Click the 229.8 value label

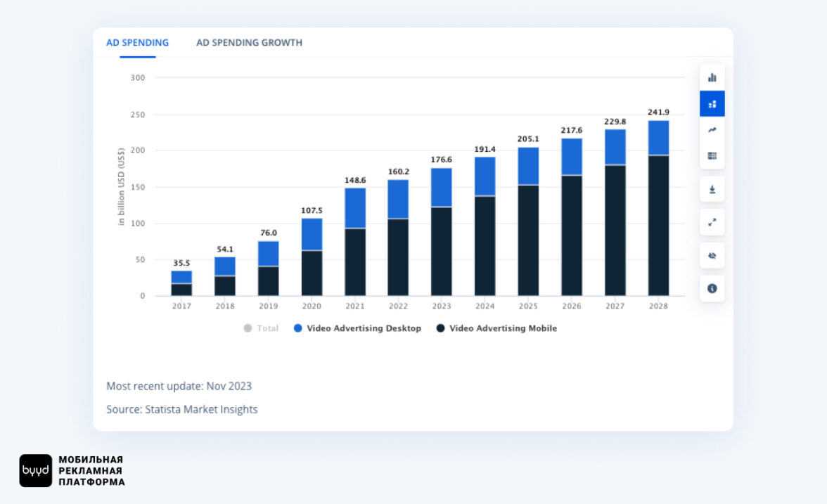click(615, 122)
